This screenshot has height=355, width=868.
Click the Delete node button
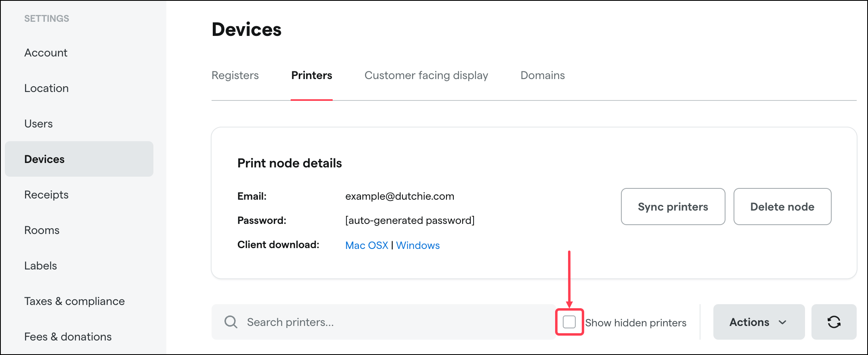tap(782, 207)
